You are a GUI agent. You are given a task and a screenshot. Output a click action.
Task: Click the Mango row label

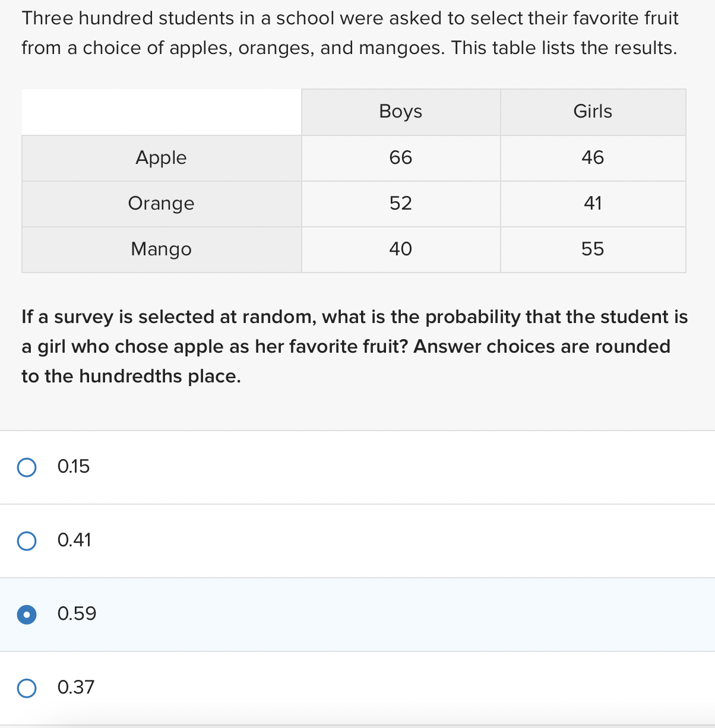161,249
